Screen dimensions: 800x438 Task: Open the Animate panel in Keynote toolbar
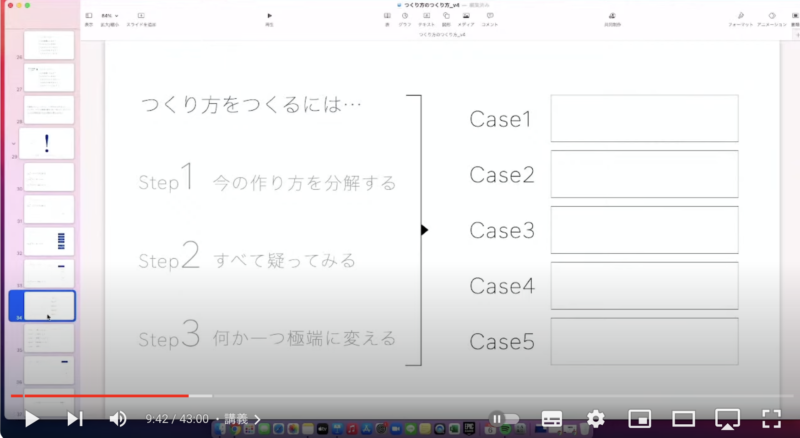tap(772, 17)
